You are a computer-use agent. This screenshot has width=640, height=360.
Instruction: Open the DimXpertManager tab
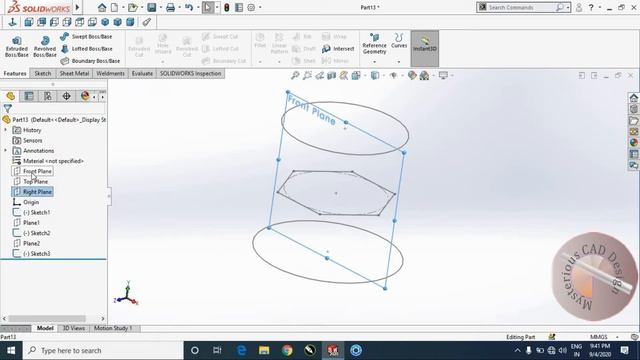(x=67, y=96)
